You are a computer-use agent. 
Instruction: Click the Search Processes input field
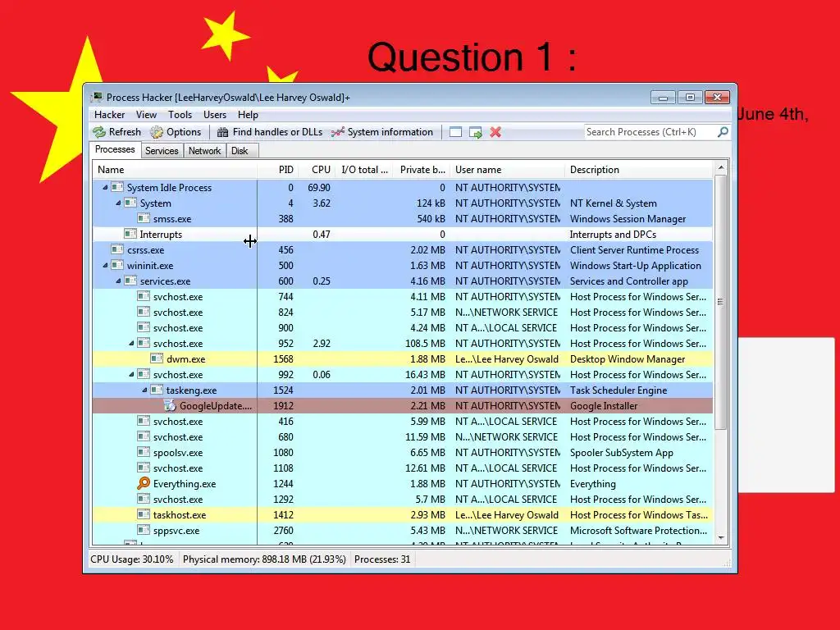(x=651, y=132)
